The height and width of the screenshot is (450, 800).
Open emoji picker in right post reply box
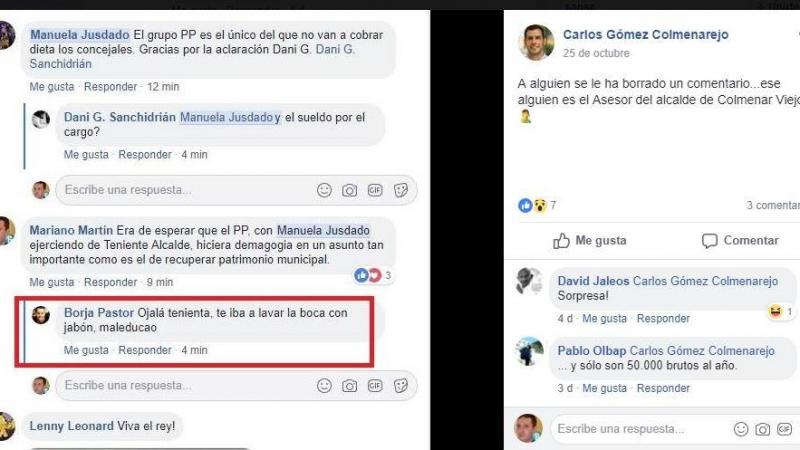click(x=741, y=429)
